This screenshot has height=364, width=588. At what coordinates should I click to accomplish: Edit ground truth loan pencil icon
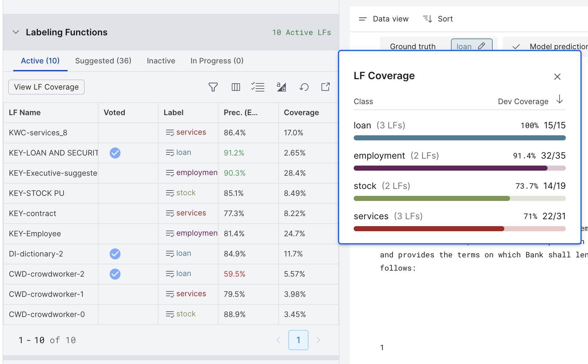pyautogui.click(x=482, y=46)
